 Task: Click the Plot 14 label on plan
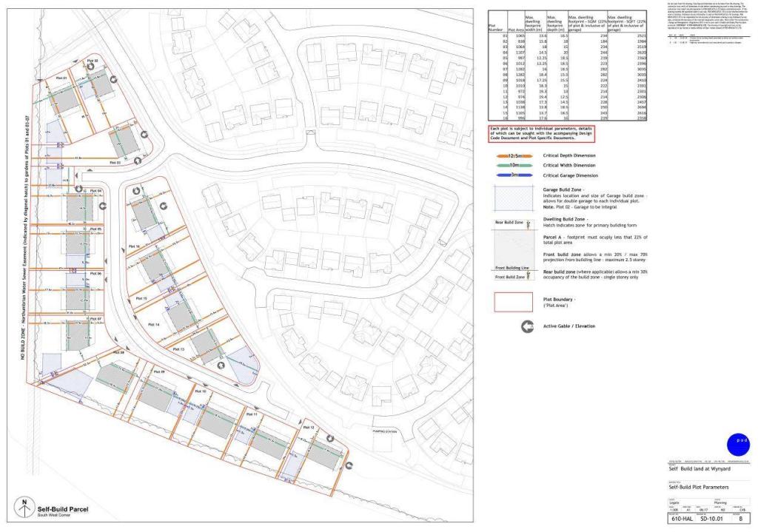(153, 324)
